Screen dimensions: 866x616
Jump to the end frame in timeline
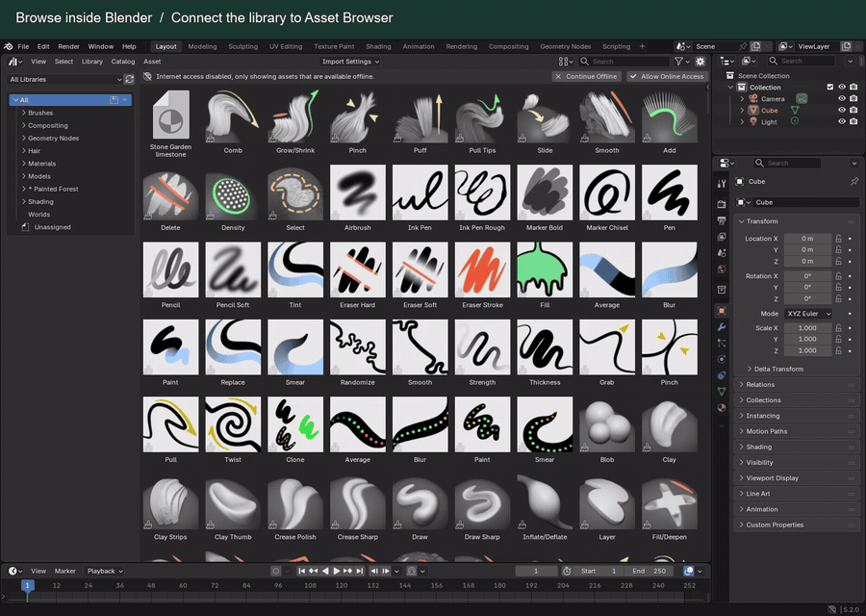click(360, 572)
